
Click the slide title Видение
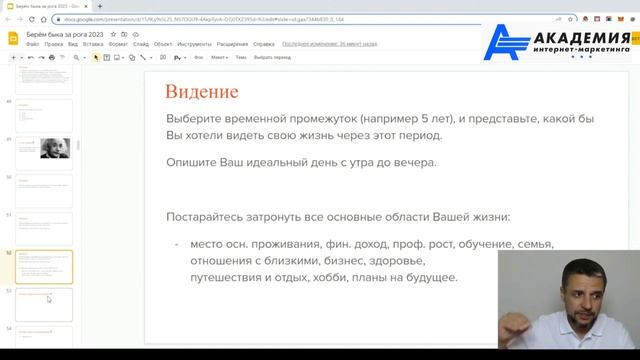202,91
